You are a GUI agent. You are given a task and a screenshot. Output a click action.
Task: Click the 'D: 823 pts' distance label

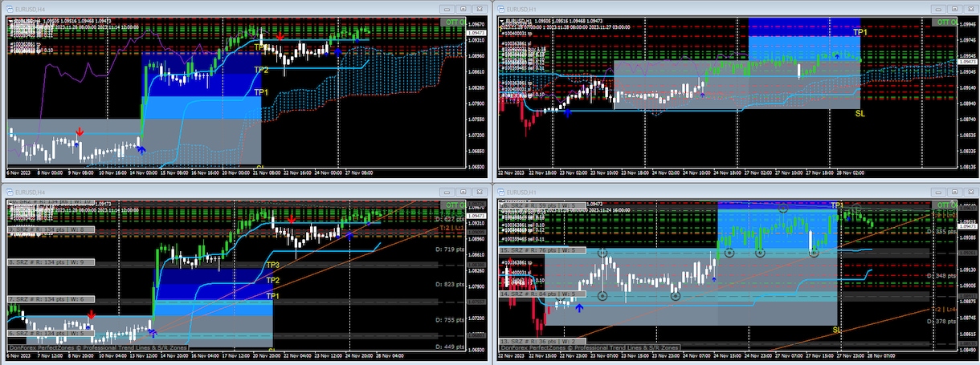[448, 285]
